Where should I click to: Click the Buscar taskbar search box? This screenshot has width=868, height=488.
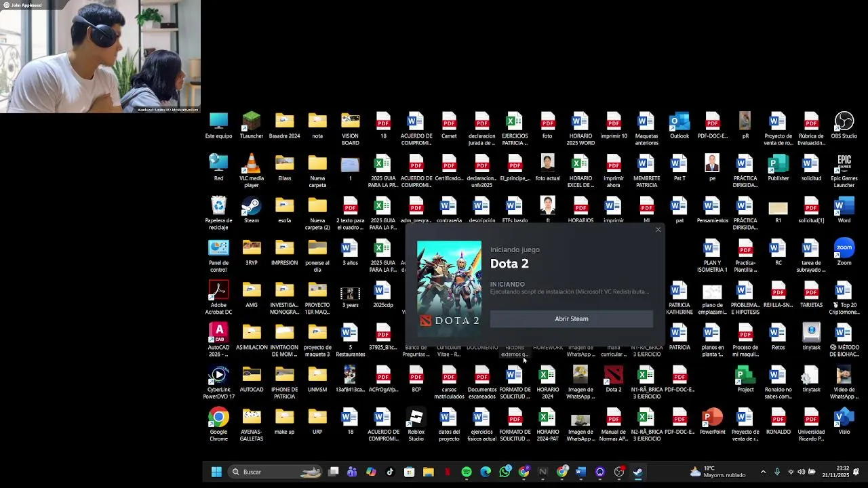click(277, 472)
